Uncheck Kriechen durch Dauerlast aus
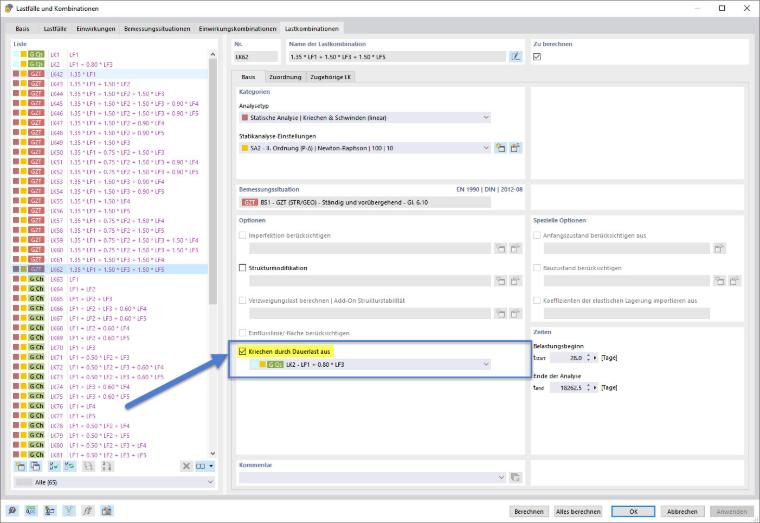Screen dimensions: 760x523 242,351
